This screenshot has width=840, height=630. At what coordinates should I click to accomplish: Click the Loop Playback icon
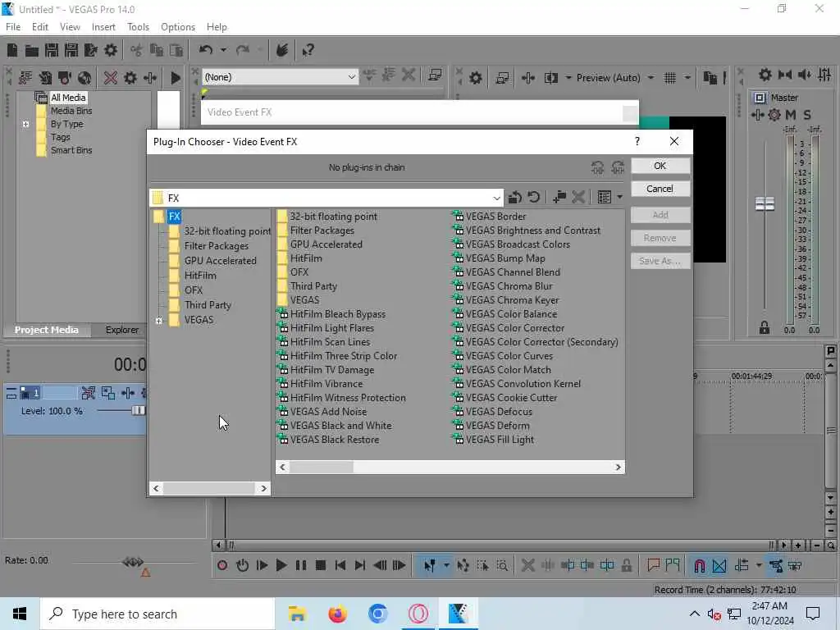pos(242,565)
